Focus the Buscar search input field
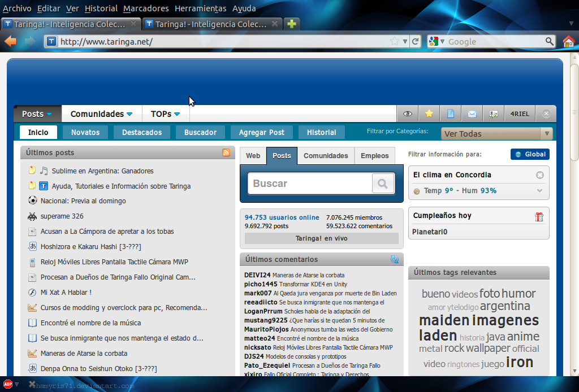579x392 pixels. 310,183
